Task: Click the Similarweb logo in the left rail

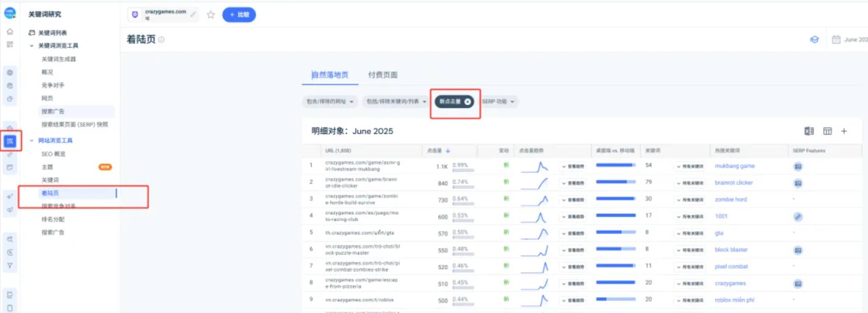Action: pyautogui.click(x=10, y=13)
